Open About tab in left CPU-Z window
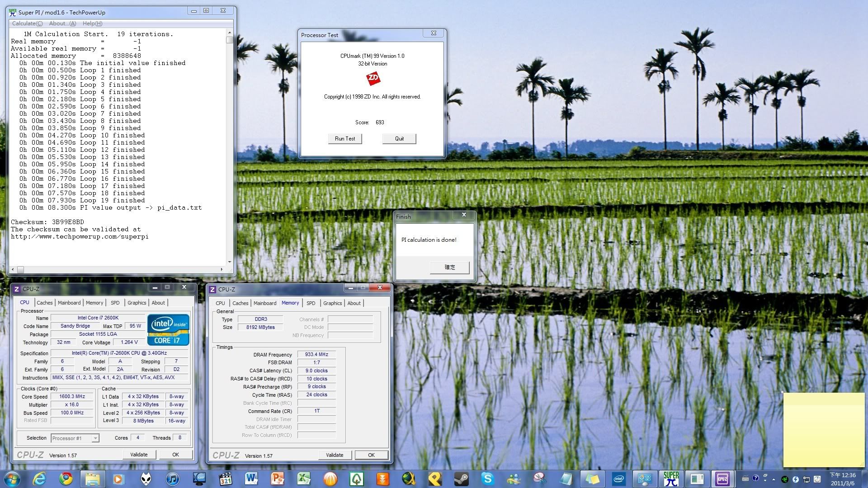This screenshot has height=488, width=868. pos(158,303)
